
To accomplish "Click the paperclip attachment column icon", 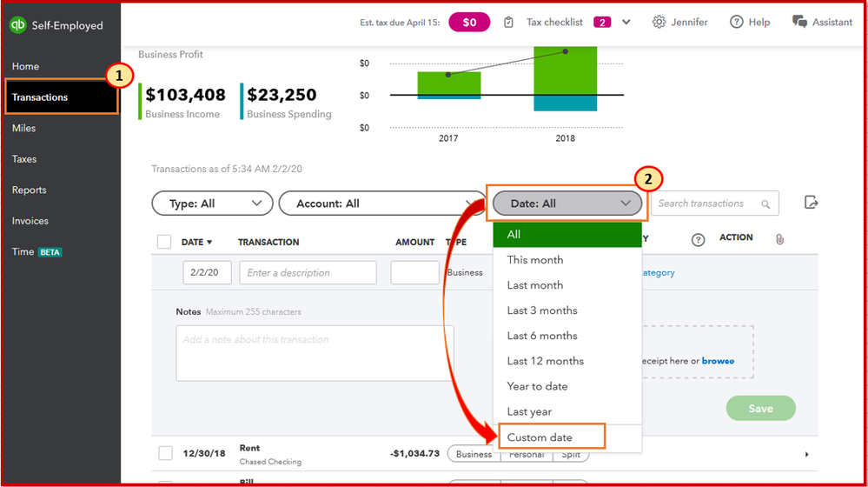I will click(x=779, y=239).
